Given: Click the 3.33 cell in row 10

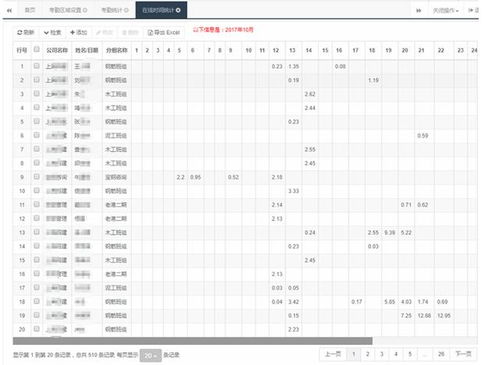Looking at the screenshot, I should (x=293, y=191).
